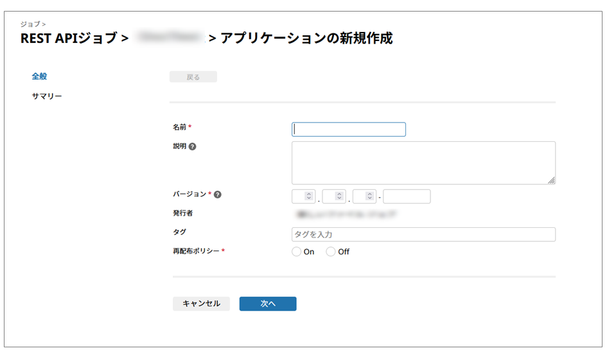Click the blurred breadcrumb after REST APIジョブ
The height and width of the screenshot is (364, 607).
[x=169, y=39]
